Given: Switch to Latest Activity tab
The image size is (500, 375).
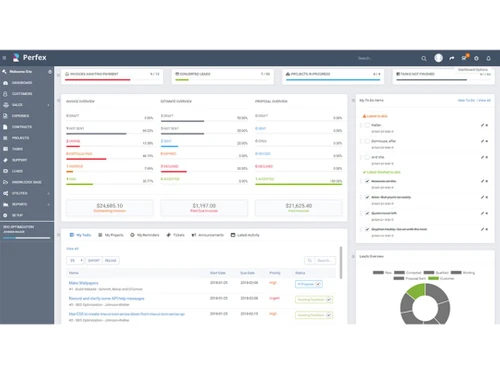Looking at the screenshot, I should tap(245, 235).
